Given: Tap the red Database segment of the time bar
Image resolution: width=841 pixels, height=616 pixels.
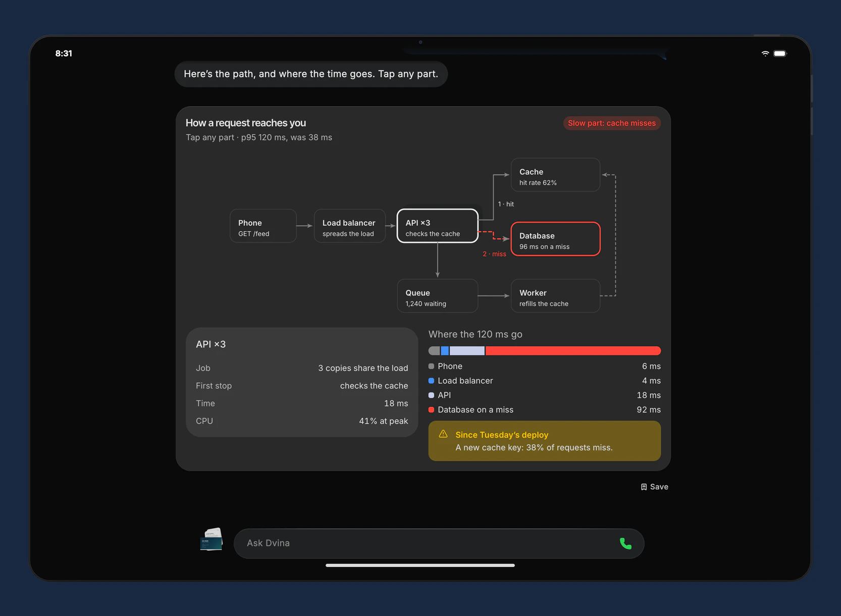Looking at the screenshot, I should click(x=573, y=351).
